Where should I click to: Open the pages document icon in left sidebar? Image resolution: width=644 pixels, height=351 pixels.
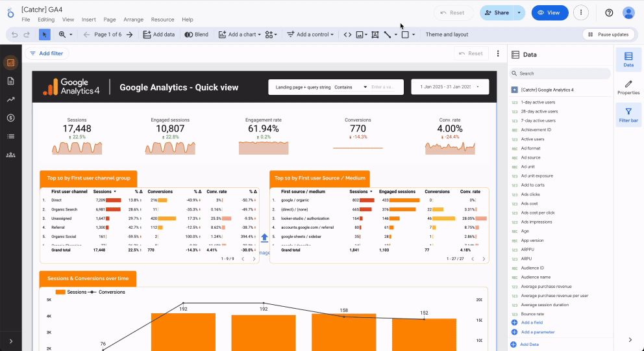(x=10, y=81)
